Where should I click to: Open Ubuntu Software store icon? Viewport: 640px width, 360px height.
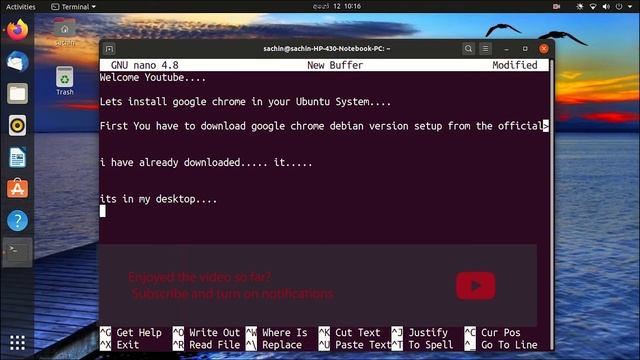coord(17,189)
